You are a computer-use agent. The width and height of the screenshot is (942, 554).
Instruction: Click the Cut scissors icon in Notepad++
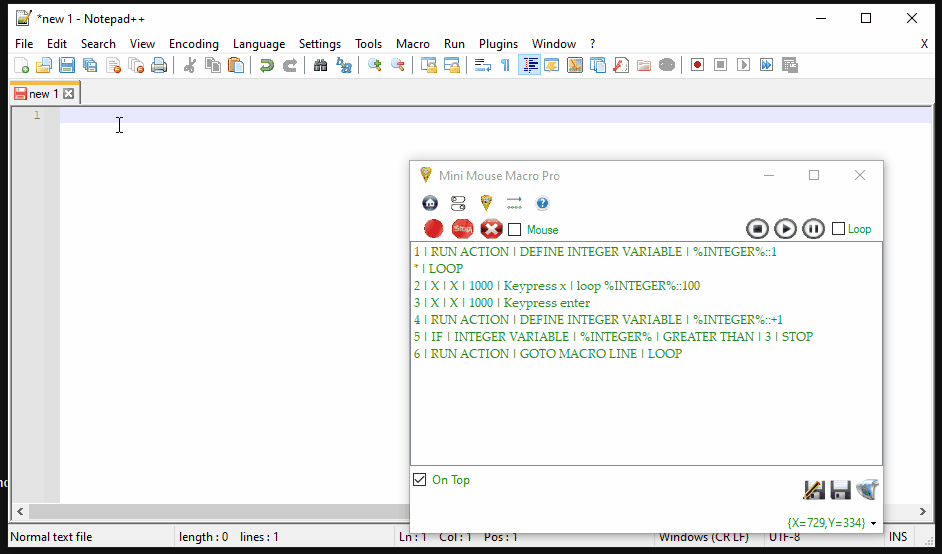pyautogui.click(x=189, y=66)
